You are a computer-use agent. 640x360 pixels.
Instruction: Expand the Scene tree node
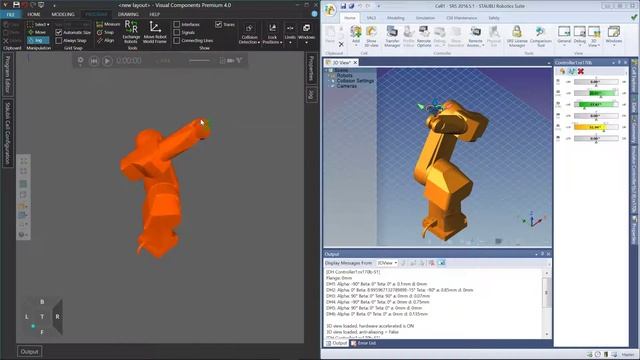[327, 71]
